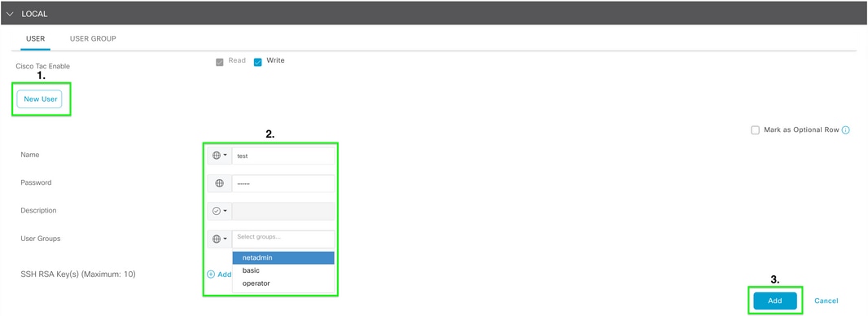
Task: Switch to the USER tab
Action: click(x=36, y=39)
